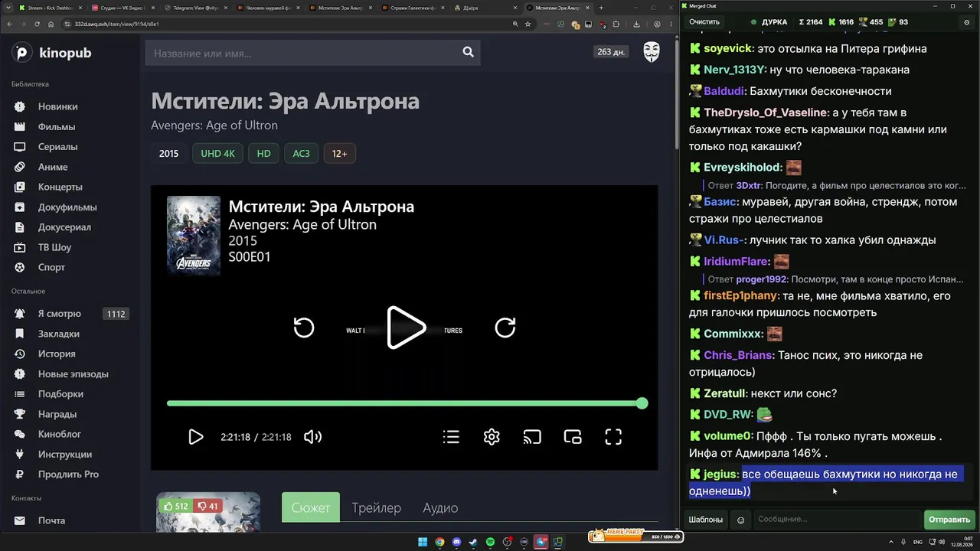Select Концерты in the sidebar
The height and width of the screenshot is (551, 980).
pyautogui.click(x=60, y=187)
